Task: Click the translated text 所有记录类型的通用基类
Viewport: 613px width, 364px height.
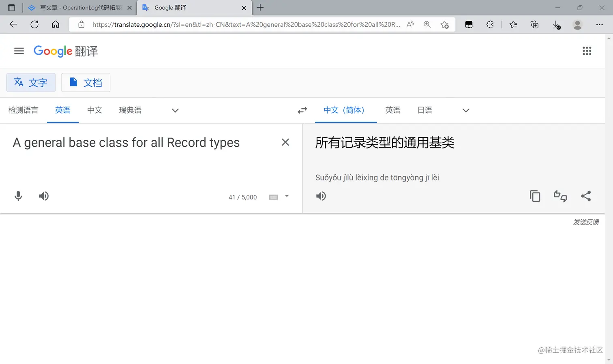Action: point(385,143)
